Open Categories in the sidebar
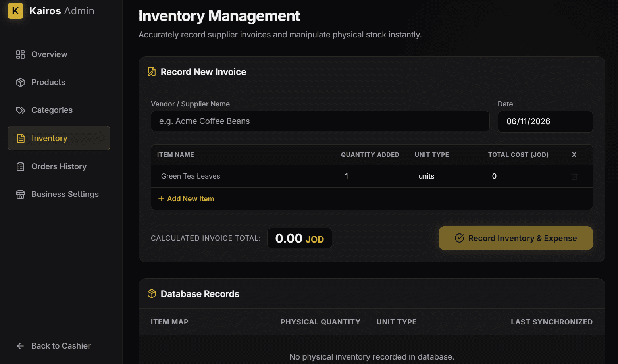The height and width of the screenshot is (364, 618). [59, 110]
